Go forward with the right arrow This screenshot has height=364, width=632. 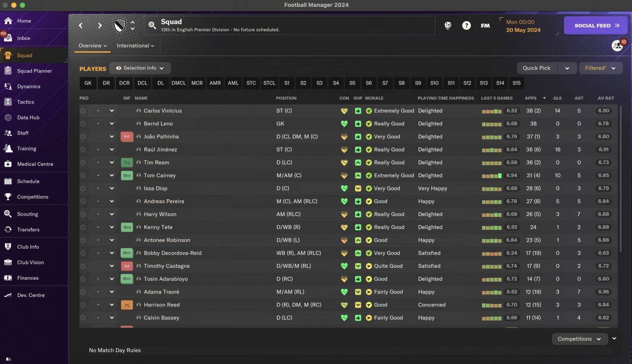100,26
